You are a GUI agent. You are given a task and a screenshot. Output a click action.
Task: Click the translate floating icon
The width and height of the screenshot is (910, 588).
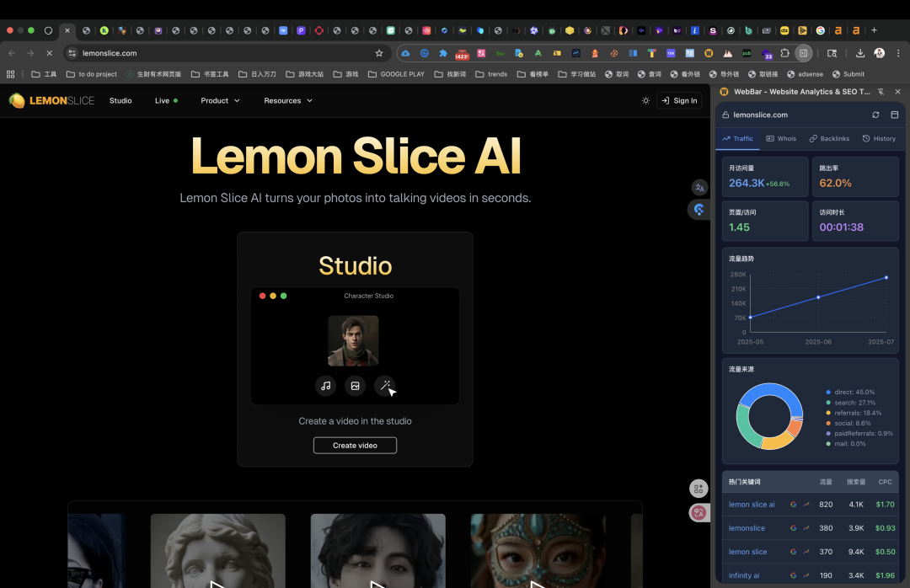[x=699, y=188]
